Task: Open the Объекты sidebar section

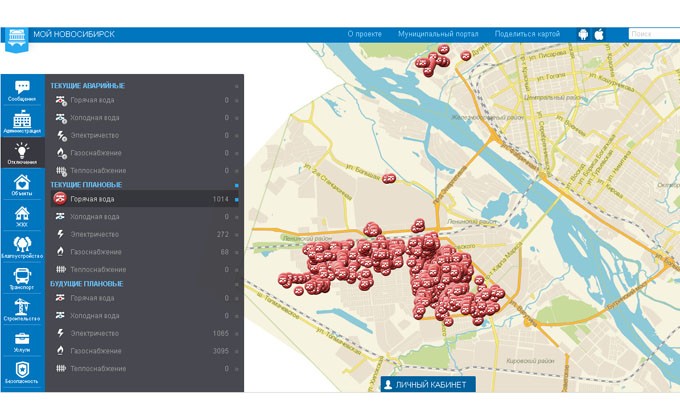Action: point(22,184)
